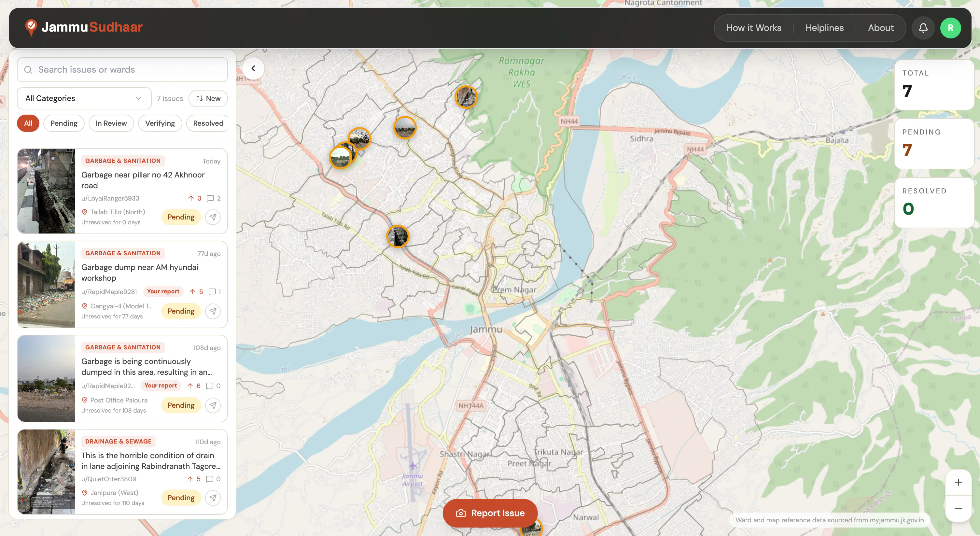Click Pending badge on Janipura drain issue
This screenshot has height=536, width=980.
[x=181, y=498]
